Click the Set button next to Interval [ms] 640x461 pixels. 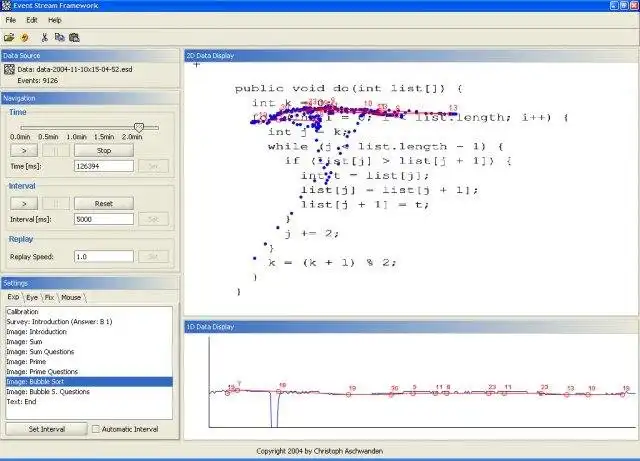(x=153, y=219)
